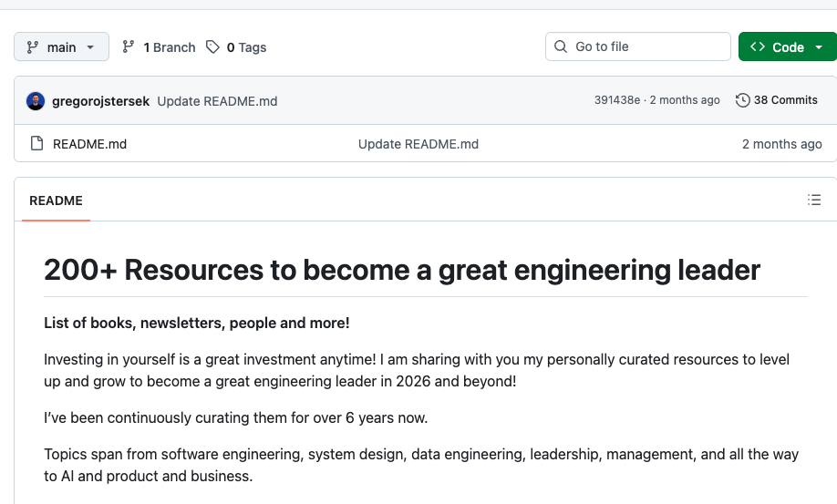
Task: Open the main branch selector dropdown
Action: (61, 46)
